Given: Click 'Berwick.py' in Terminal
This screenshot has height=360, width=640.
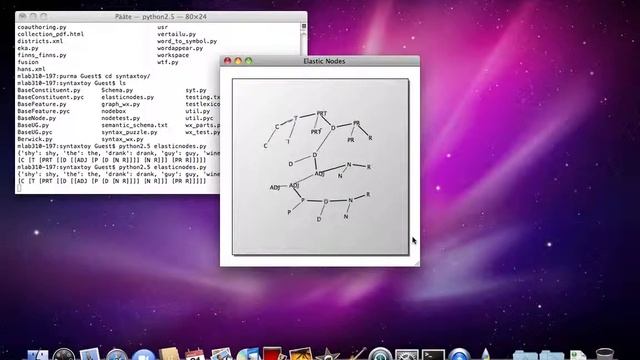Looking at the screenshot, I should coord(35,139).
